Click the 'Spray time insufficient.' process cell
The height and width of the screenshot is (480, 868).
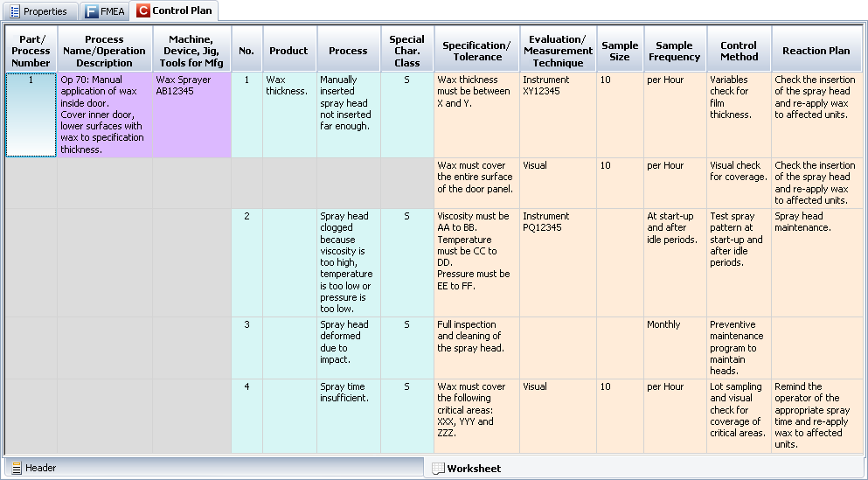[348, 415]
